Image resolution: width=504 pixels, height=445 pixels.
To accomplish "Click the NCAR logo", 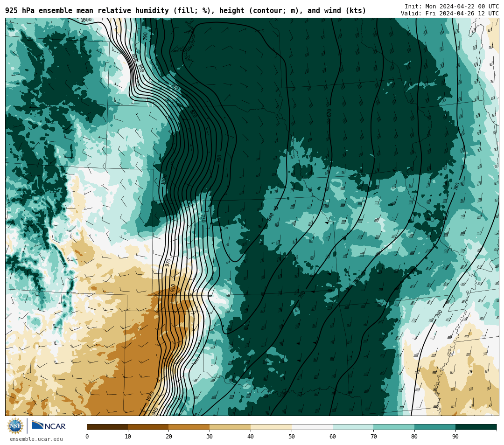I will point(49,426).
